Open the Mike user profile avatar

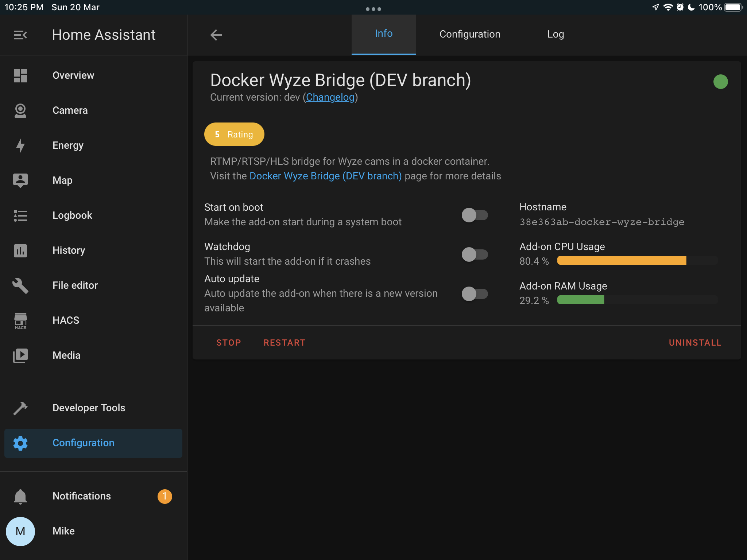[x=20, y=531]
